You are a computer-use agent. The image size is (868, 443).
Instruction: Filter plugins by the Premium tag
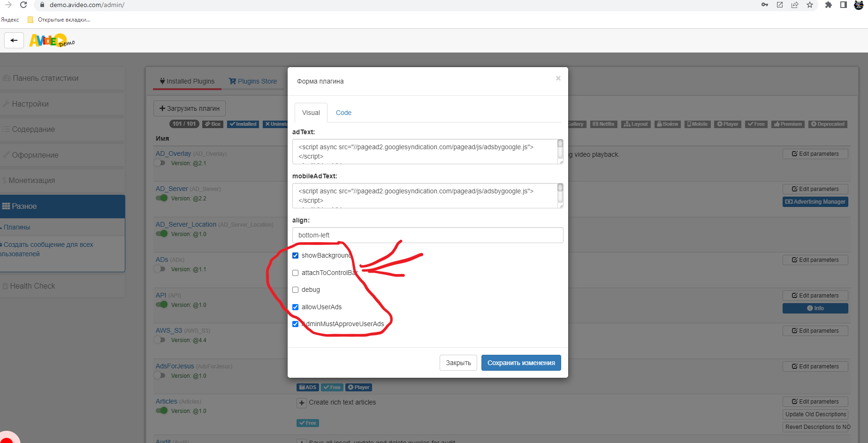click(x=788, y=124)
